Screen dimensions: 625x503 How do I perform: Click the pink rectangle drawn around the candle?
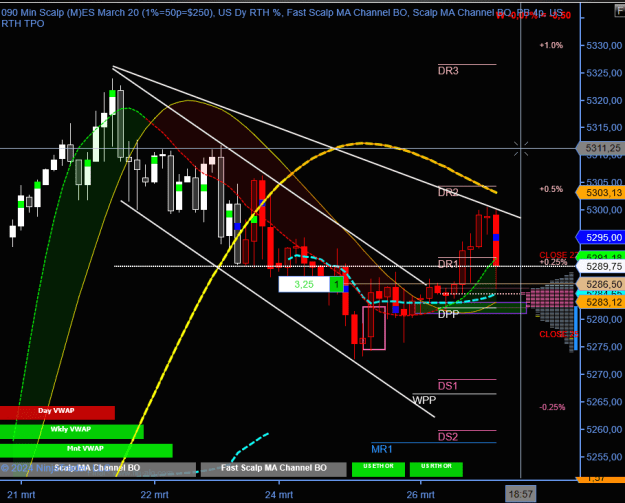(374, 328)
